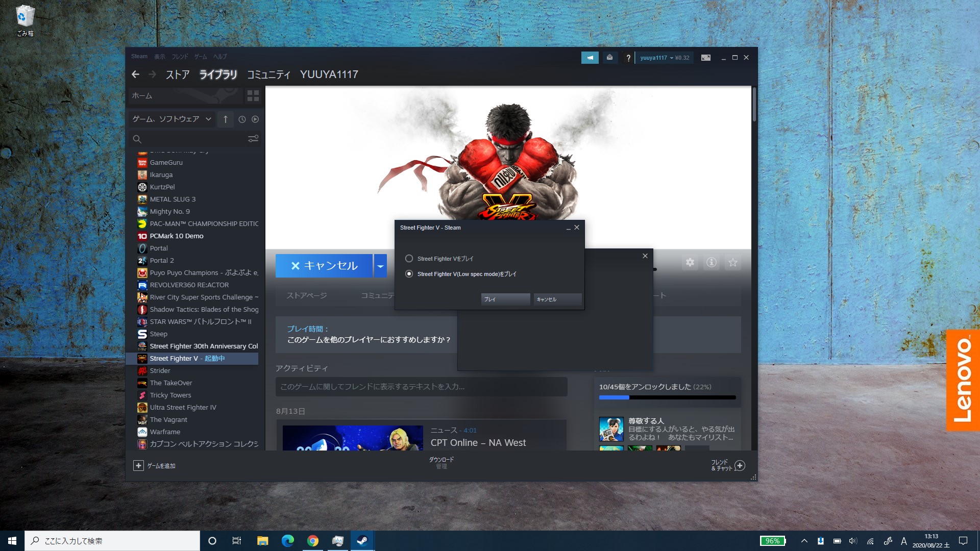Image resolution: width=980 pixels, height=551 pixels.
Task: Click 尊敬する人 achievement icon
Action: point(611,429)
